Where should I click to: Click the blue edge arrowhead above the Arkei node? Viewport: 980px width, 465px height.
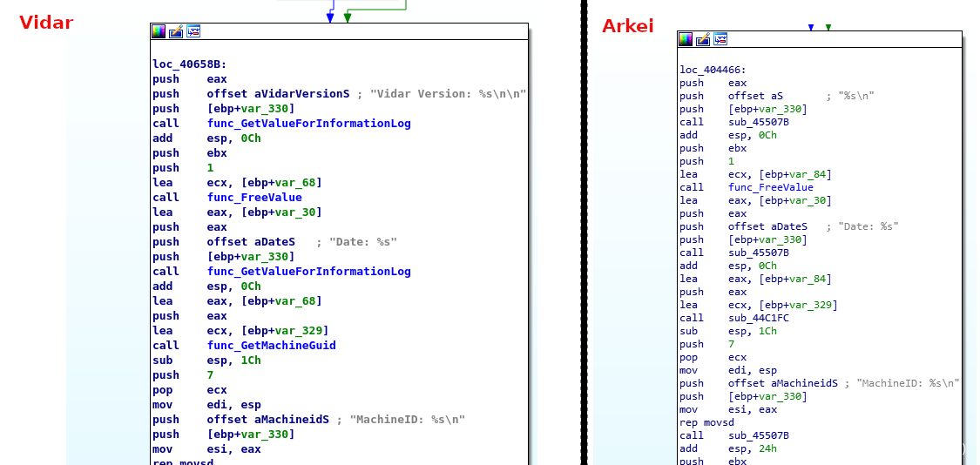(811, 28)
